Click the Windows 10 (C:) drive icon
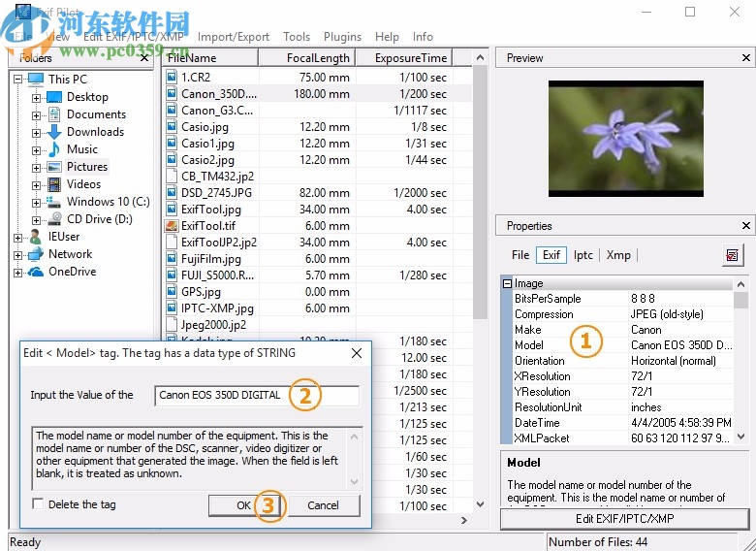This screenshot has width=756, height=551. click(x=54, y=202)
